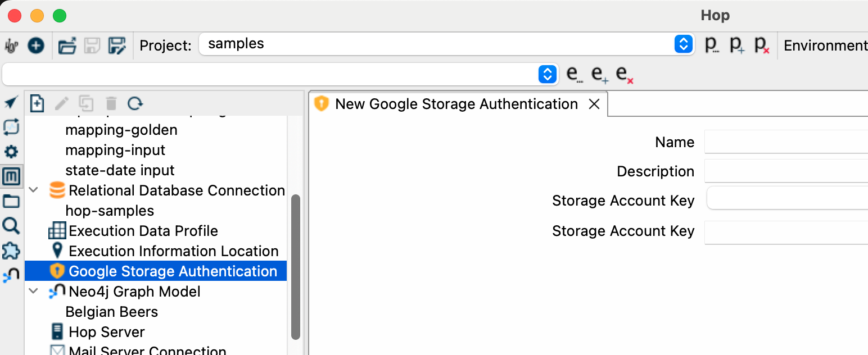Click the add environment (e+) icon
868x355 pixels.
600,74
